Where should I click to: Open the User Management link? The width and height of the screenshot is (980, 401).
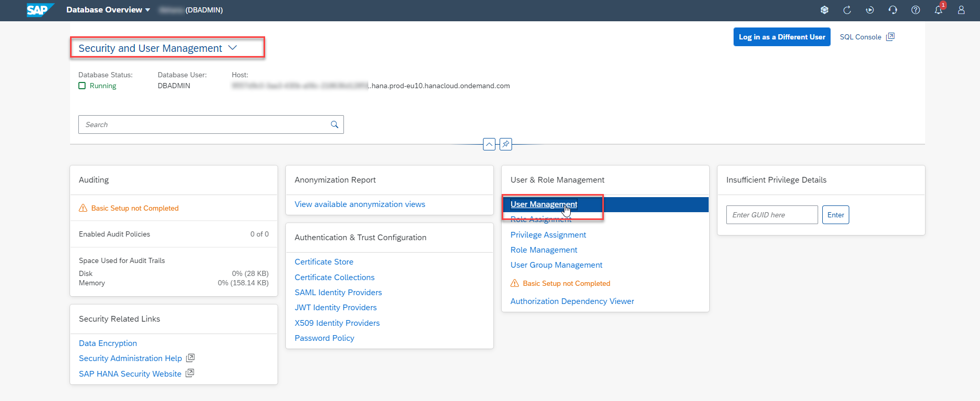(x=544, y=204)
